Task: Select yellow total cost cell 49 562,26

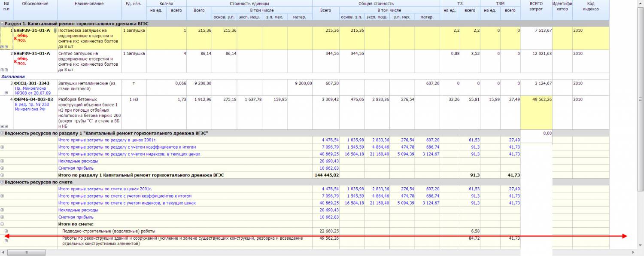Action: click(x=536, y=99)
